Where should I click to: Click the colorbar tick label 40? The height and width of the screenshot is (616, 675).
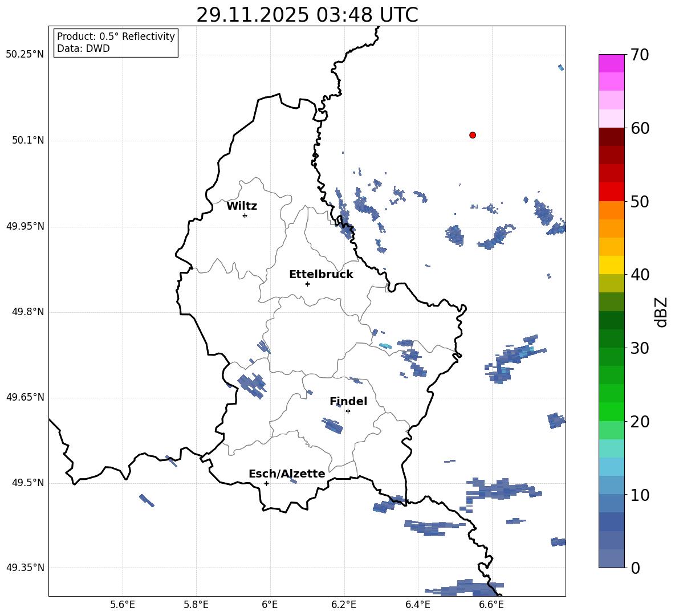pos(640,275)
